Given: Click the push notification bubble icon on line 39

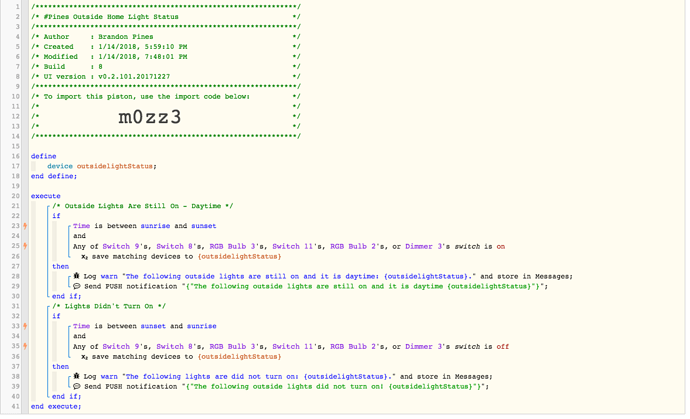Looking at the screenshot, I should point(77,386).
